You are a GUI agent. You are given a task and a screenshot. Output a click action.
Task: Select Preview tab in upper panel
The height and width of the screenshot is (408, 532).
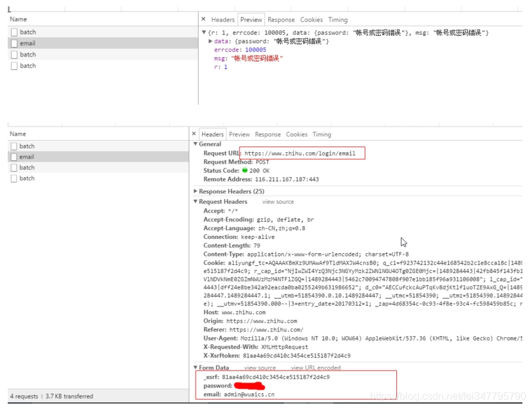click(x=251, y=20)
